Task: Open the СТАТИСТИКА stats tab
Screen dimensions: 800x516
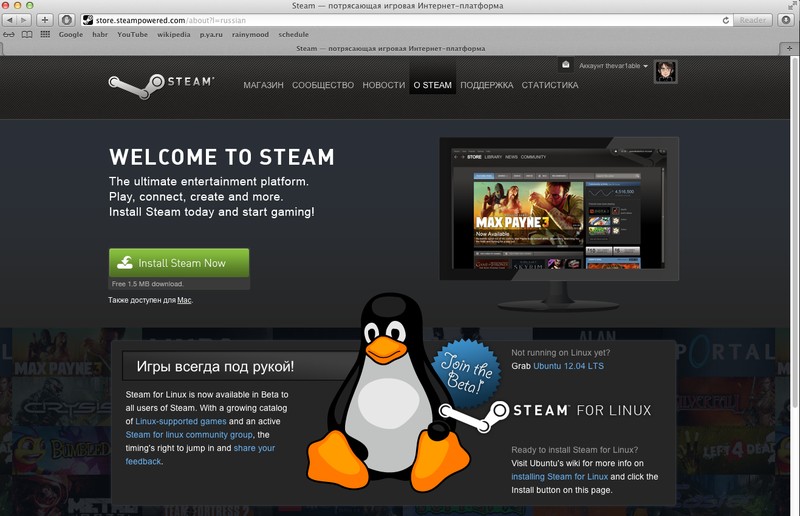Action: pyautogui.click(x=550, y=85)
